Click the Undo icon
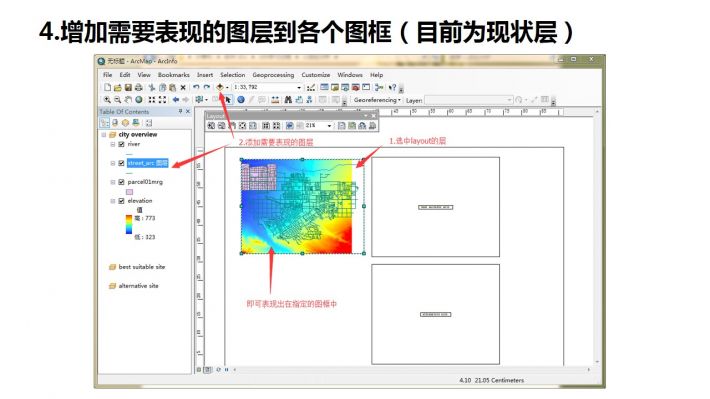This screenshot has width=710, height=399. click(196, 87)
